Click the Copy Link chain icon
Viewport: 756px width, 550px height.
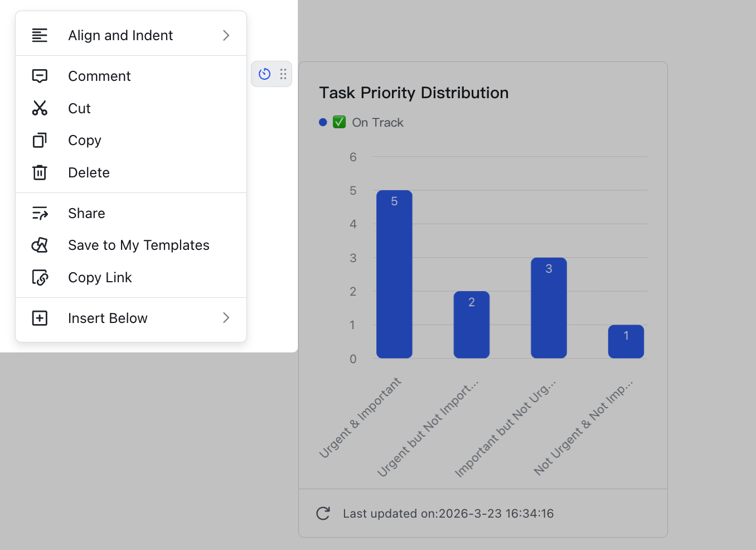(x=40, y=277)
